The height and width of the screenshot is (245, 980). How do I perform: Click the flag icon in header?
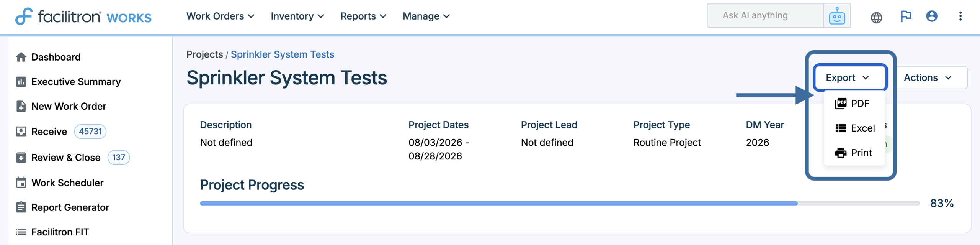point(906,16)
